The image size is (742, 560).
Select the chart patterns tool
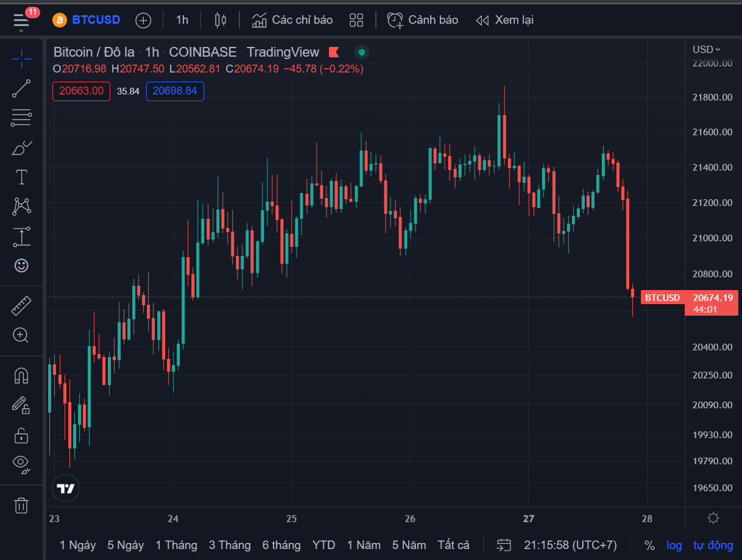click(x=21, y=207)
